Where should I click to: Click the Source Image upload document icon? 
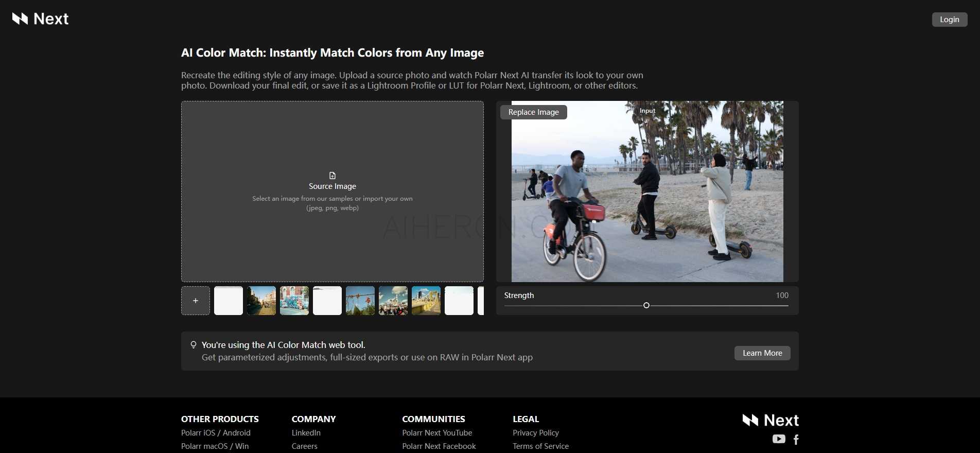coord(332,176)
